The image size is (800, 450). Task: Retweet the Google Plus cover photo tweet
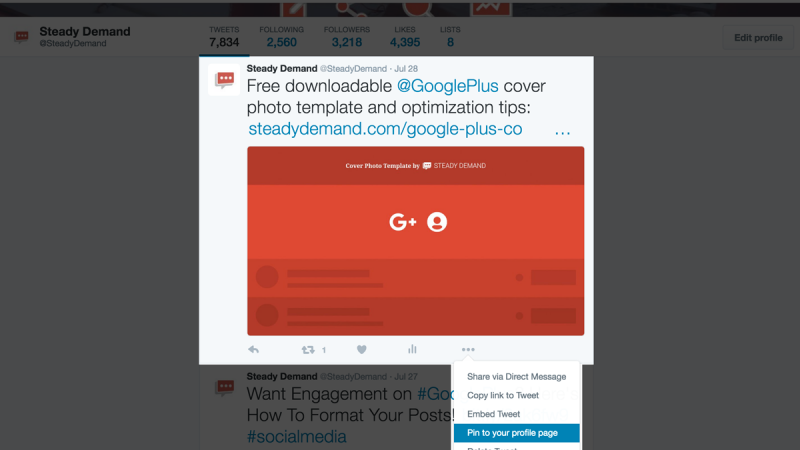(x=308, y=349)
